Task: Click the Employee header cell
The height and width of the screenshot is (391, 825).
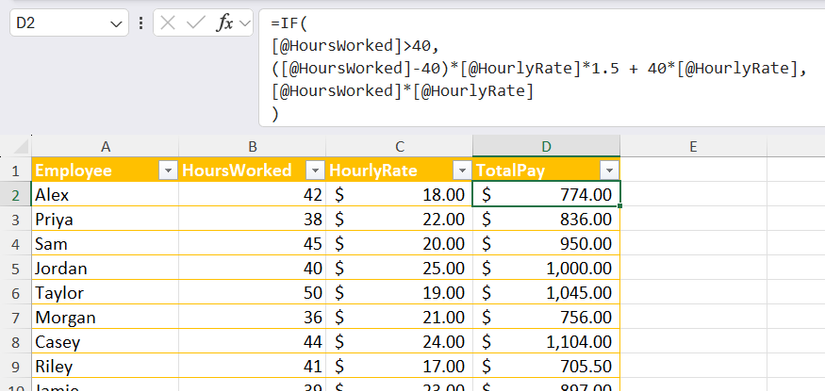Action: [105, 170]
